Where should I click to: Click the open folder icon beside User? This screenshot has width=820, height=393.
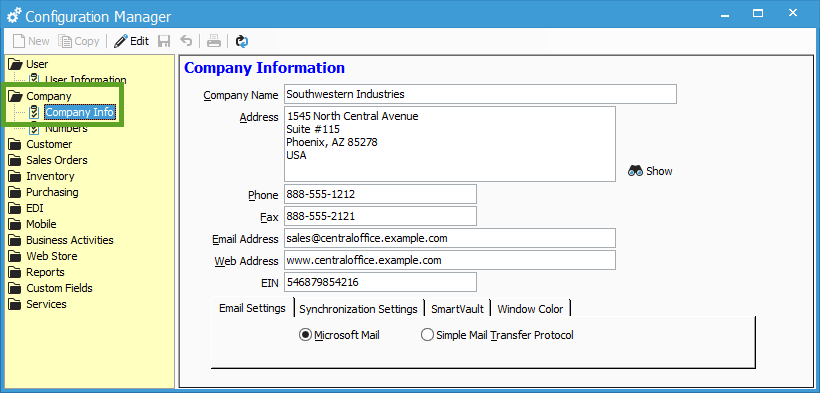[16, 64]
